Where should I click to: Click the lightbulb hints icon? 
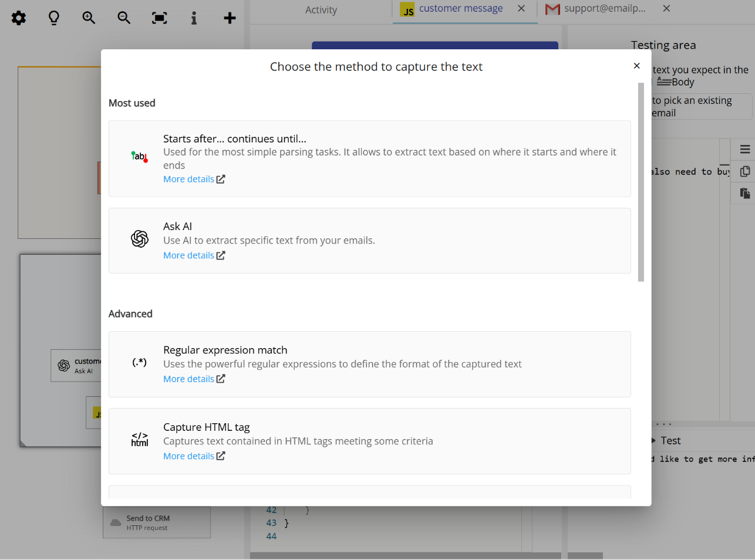pyautogui.click(x=53, y=18)
